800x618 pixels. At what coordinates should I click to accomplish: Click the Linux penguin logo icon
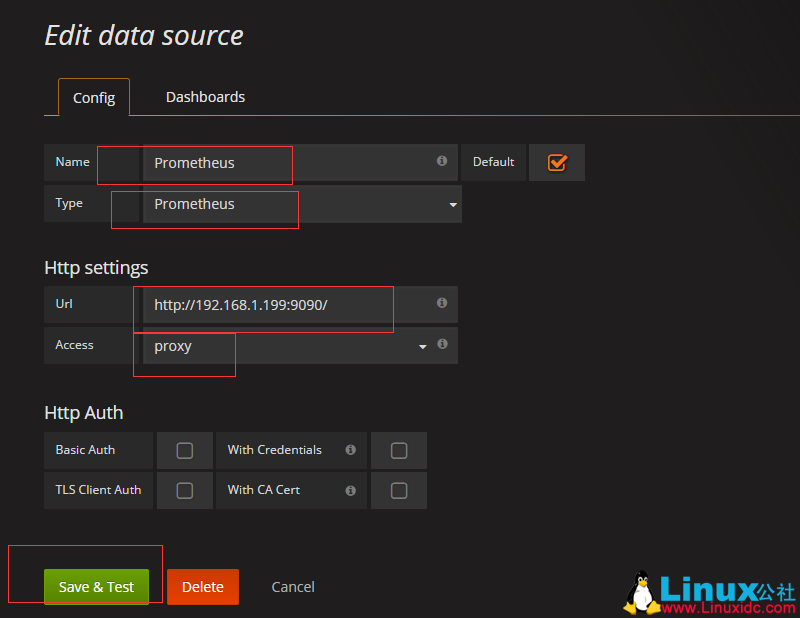pyautogui.click(x=640, y=591)
